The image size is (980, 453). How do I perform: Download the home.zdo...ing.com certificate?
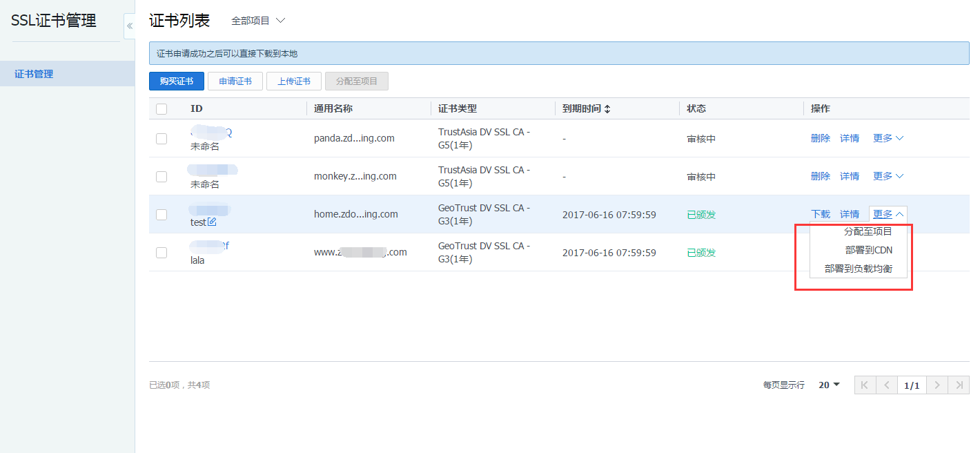coord(820,214)
